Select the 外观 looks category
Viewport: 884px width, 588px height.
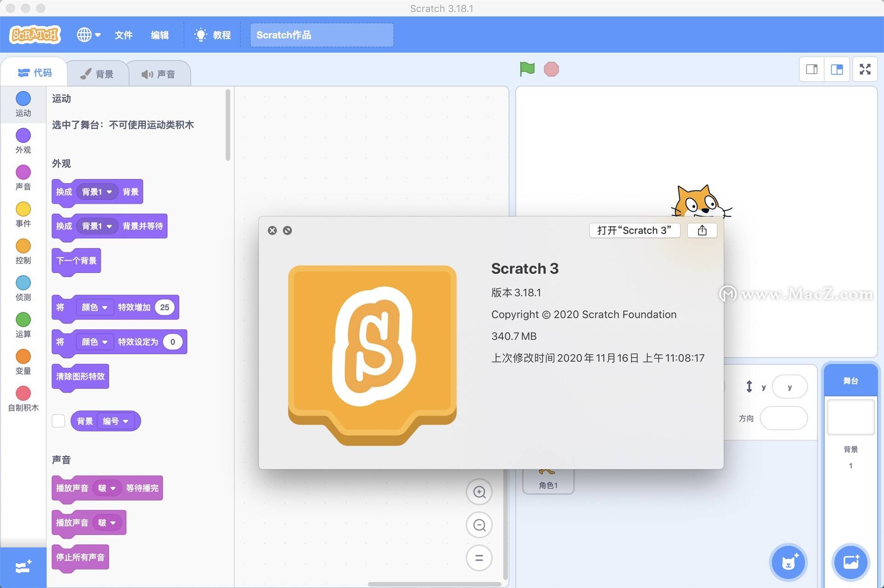coord(23,141)
